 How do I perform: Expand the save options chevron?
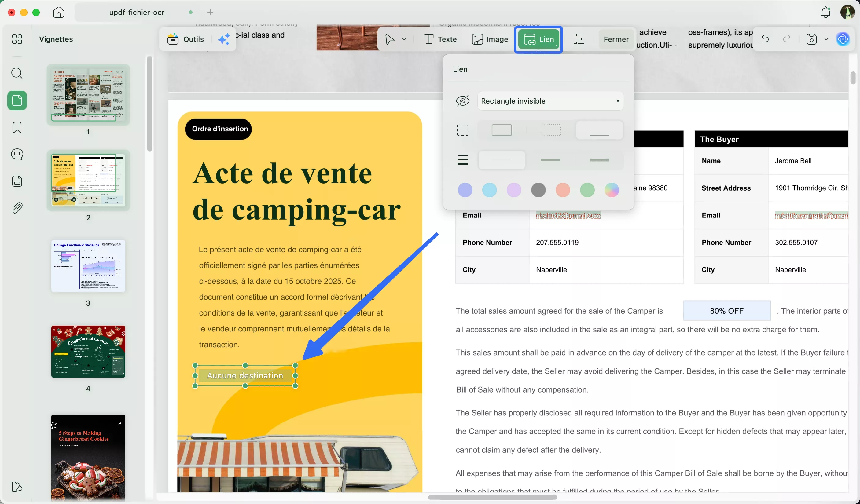(826, 39)
